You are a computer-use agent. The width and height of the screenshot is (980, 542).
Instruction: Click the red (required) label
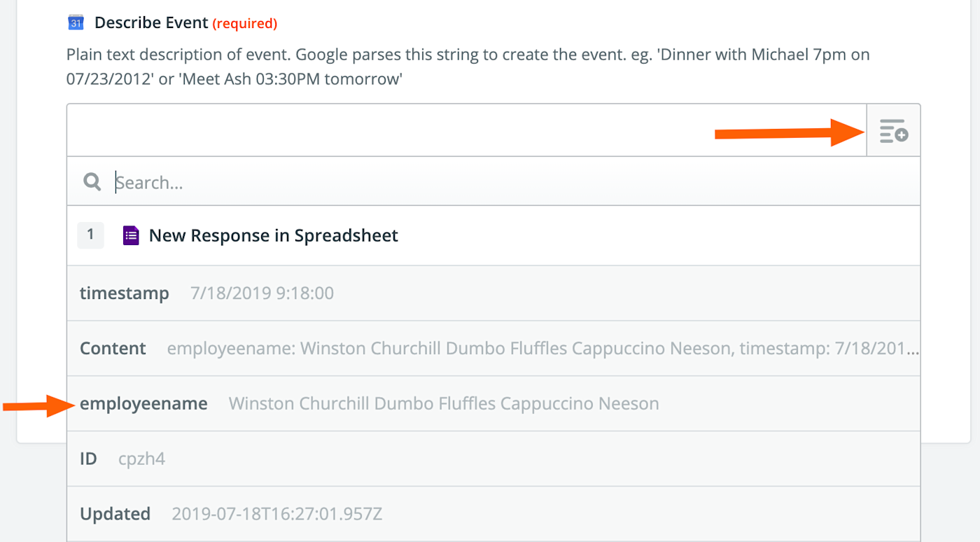pyautogui.click(x=245, y=24)
